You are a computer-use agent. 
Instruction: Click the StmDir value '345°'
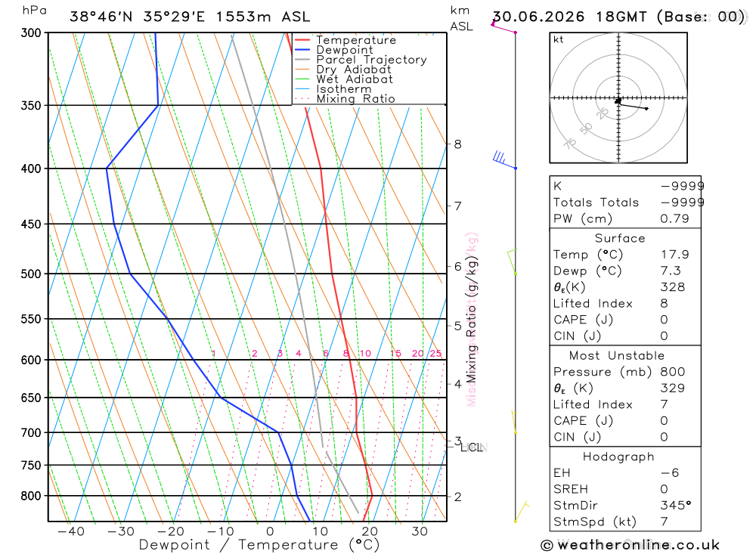675,506
